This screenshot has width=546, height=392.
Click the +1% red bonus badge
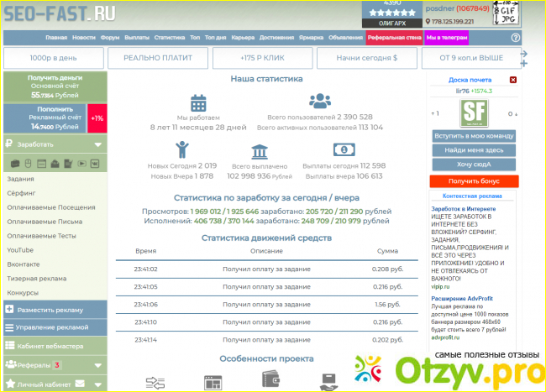tap(97, 118)
